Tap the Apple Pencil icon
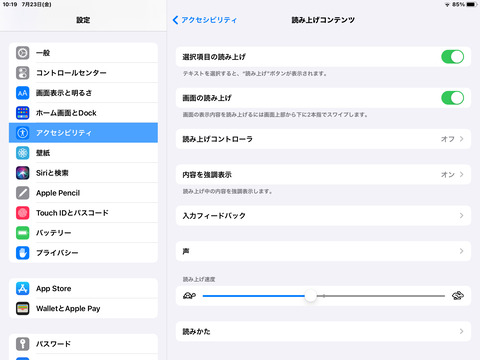Image resolution: width=480 pixels, height=360 pixels. [23, 193]
